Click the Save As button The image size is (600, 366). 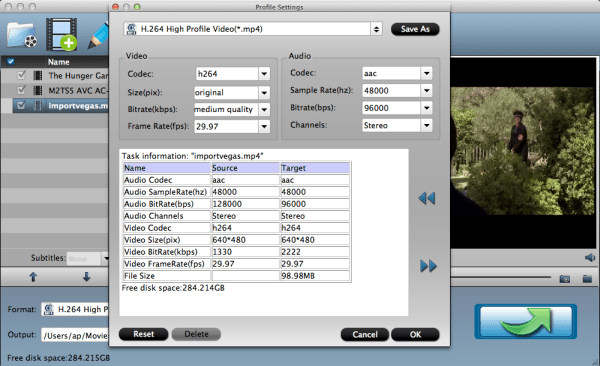(x=415, y=29)
